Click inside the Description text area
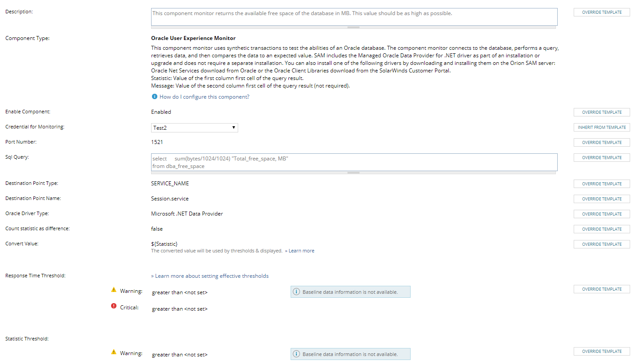The height and width of the screenshot is (364, 639). (x=354, y=17)
